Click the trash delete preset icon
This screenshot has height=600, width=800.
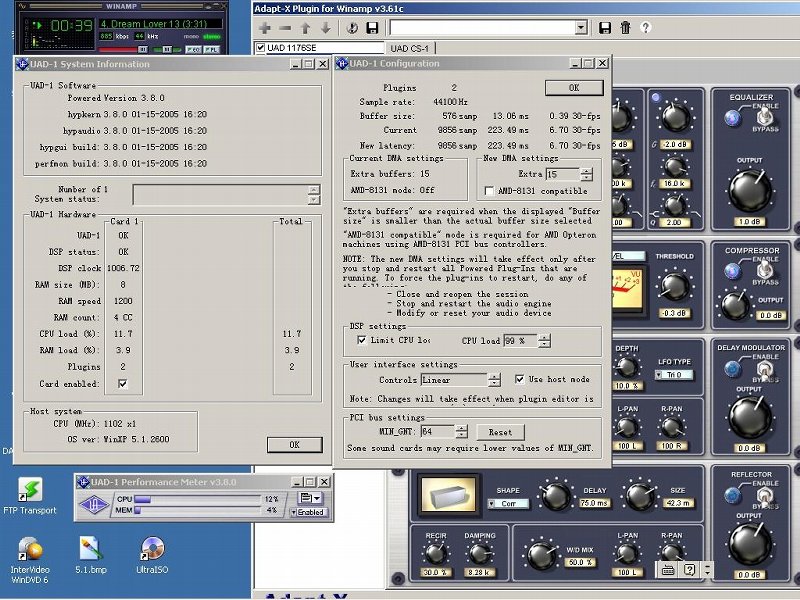pos(625,28)
